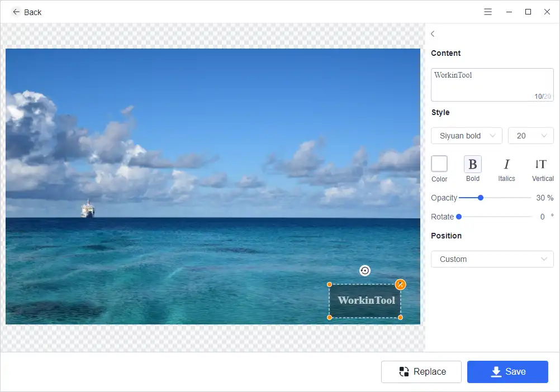
Task: Click the Rotate slider handle
Action: (x=459, y=217)
